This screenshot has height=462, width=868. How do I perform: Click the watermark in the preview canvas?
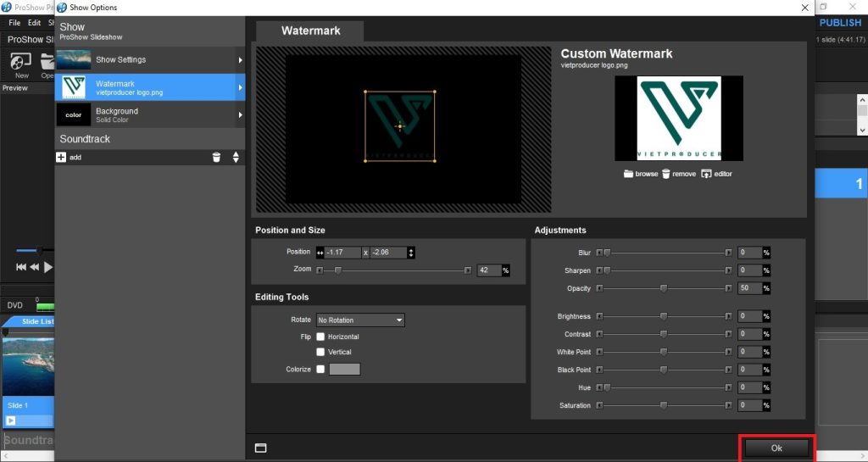pos(400,126)
